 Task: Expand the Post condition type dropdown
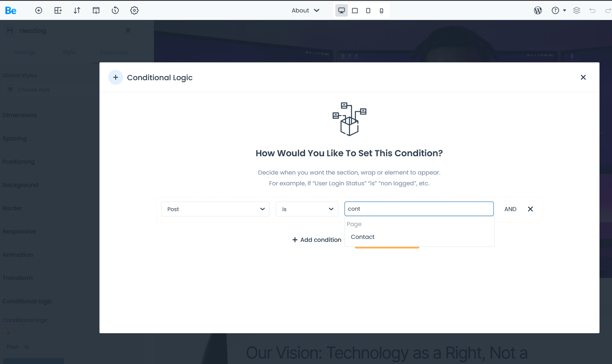(215, 209)
